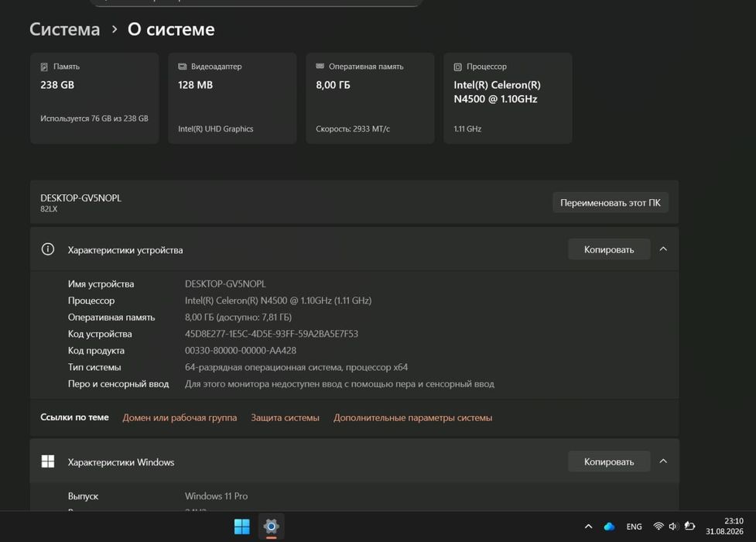Select the Процессор Celeron N4500 card
Screen dimensions: 756x542
(508, 98)
